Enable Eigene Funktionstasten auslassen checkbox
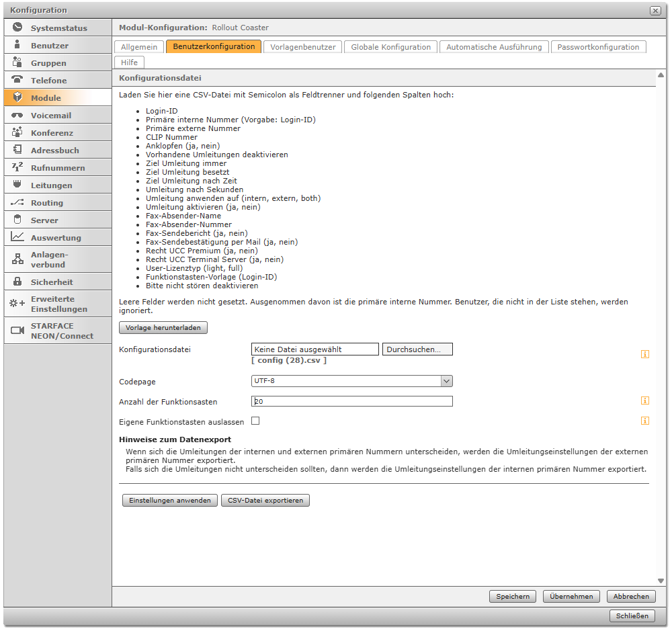 point(255,421)
